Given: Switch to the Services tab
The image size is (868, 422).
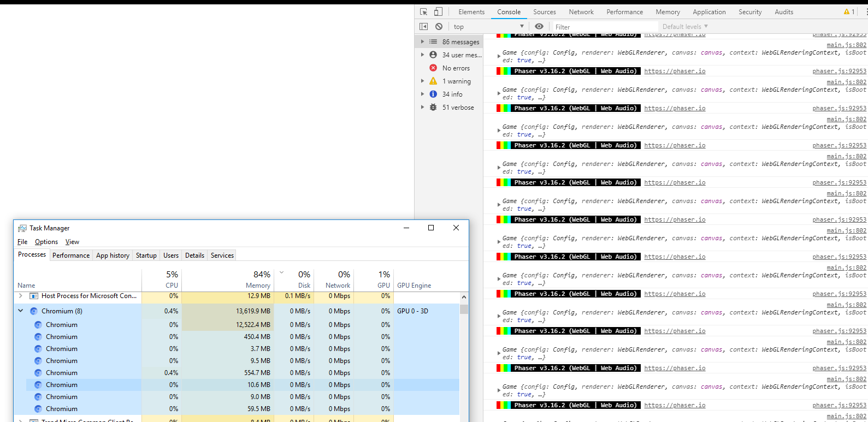Looking at the screenshot, I should pyautogui.click(x=222, y=255).
